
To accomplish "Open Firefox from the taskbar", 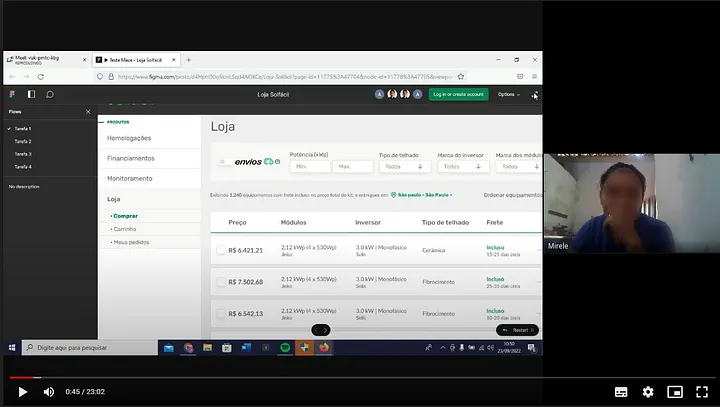I will coord(324,348).
